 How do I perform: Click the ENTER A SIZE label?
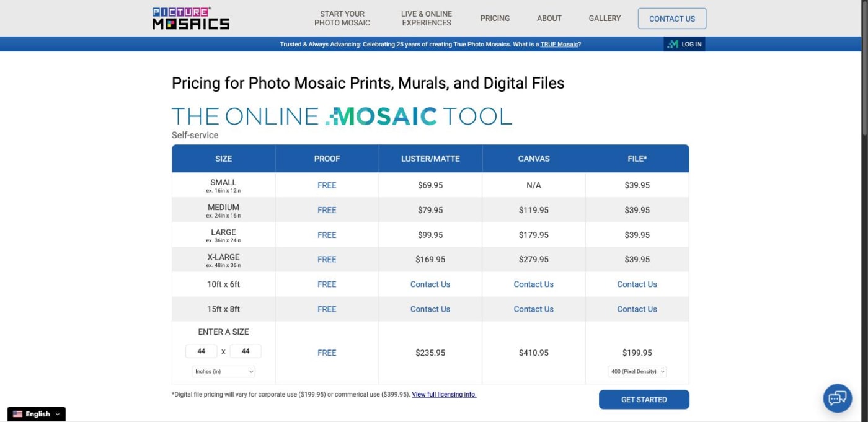pos(224,332)
